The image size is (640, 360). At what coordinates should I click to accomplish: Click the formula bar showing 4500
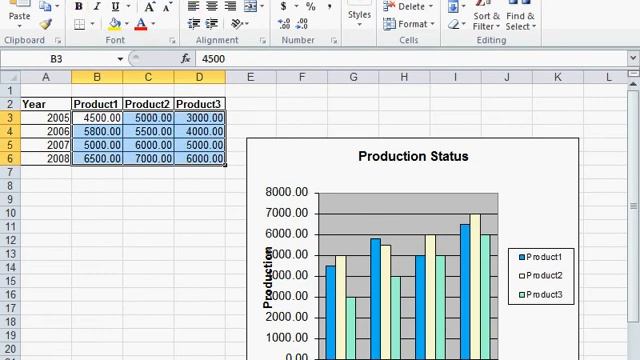pyautogui.click(x=411, y=59)
